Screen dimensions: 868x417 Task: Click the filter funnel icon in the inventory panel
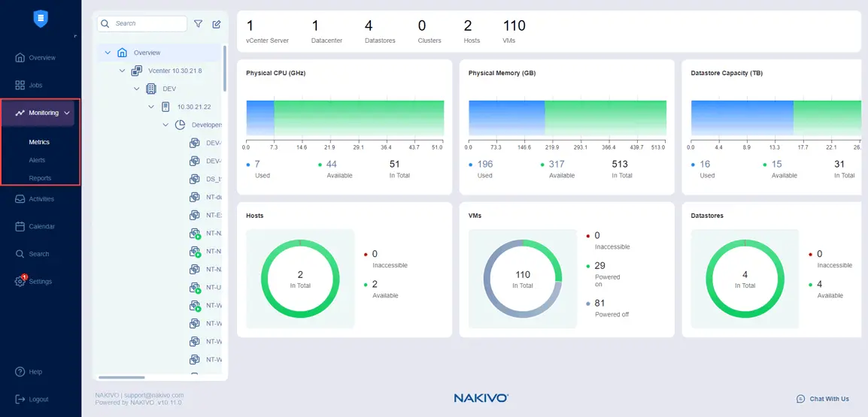coord(198,24)
